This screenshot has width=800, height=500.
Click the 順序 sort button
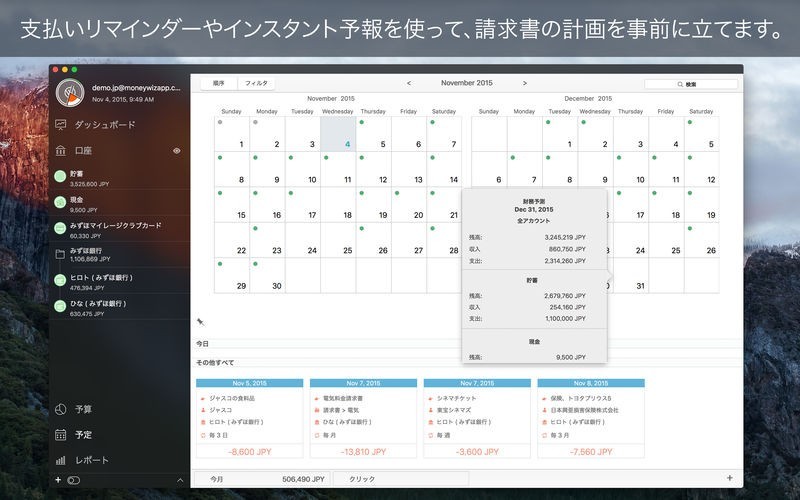218,84
